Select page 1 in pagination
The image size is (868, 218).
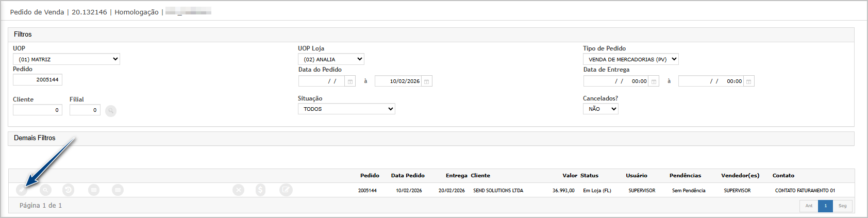point(825,206)
